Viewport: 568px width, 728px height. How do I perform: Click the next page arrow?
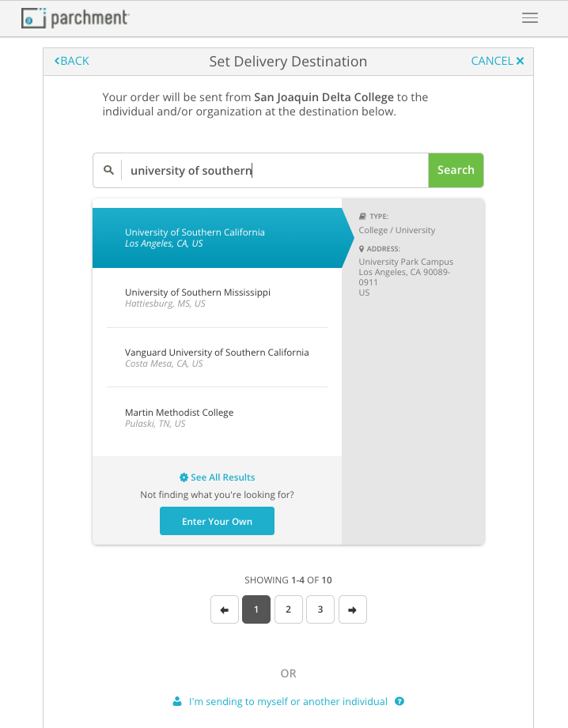[x=352, y=609]
